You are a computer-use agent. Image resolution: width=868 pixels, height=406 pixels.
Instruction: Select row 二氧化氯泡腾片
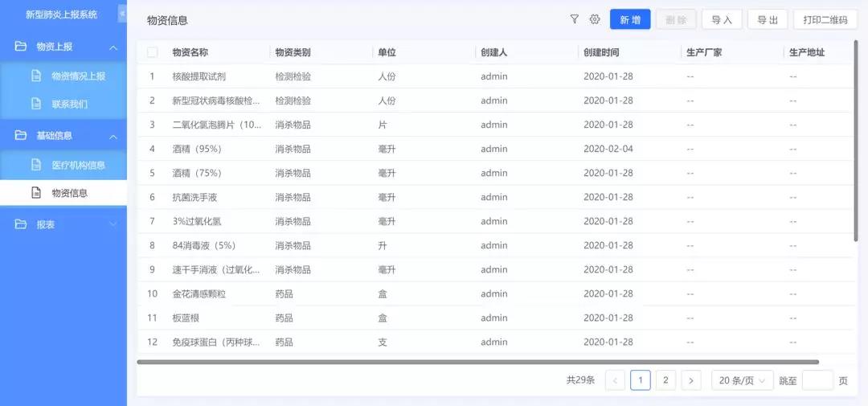494,125
